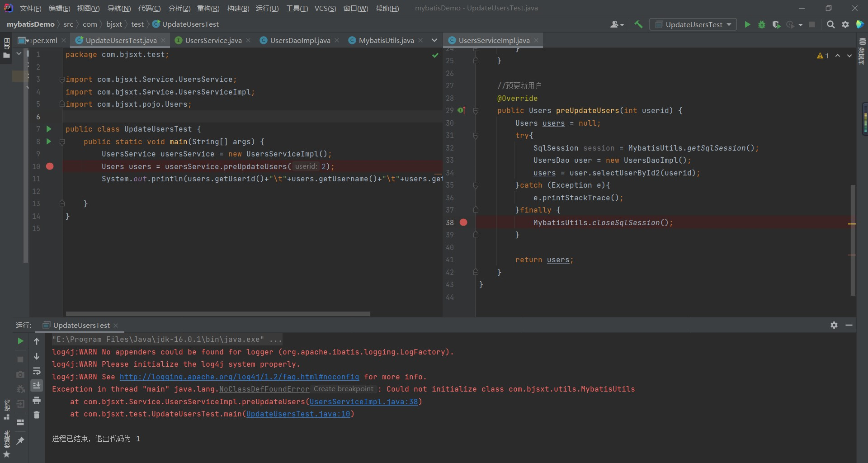Build the project with the hammer icon
Viewport: 868px width, 463px height.
(638, 24)
